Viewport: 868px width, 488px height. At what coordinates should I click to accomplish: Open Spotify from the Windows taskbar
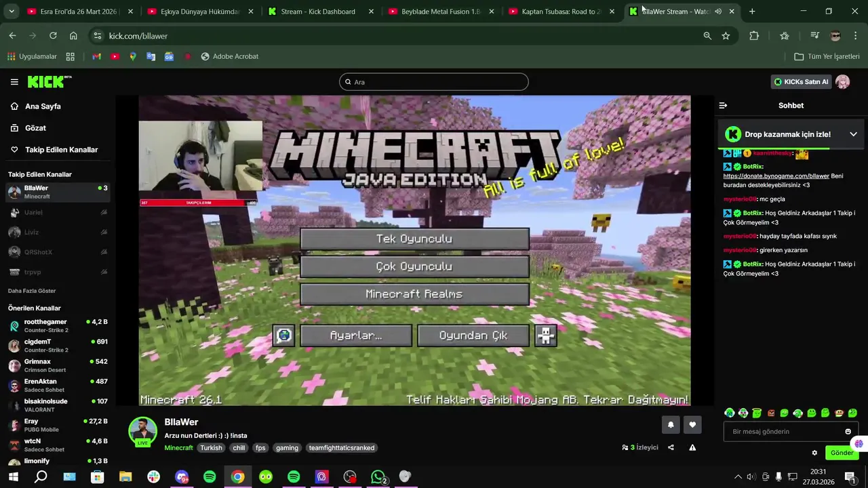pyautogui.click(x=210, y=477)
